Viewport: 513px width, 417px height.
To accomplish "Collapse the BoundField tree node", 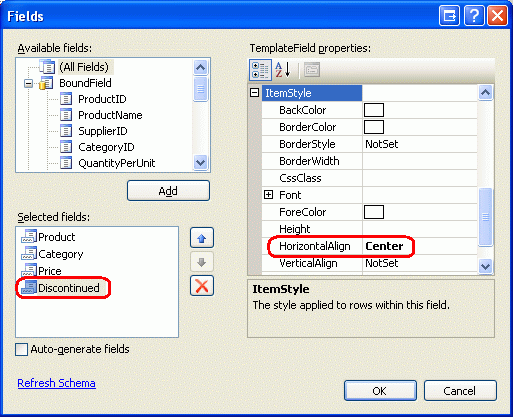I will [29, 83].
